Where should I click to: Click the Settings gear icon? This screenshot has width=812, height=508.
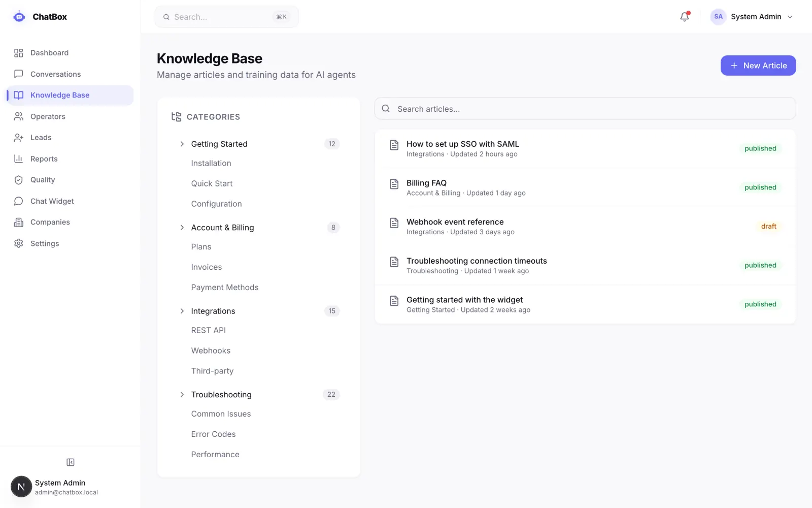click(x=19, y=243)
